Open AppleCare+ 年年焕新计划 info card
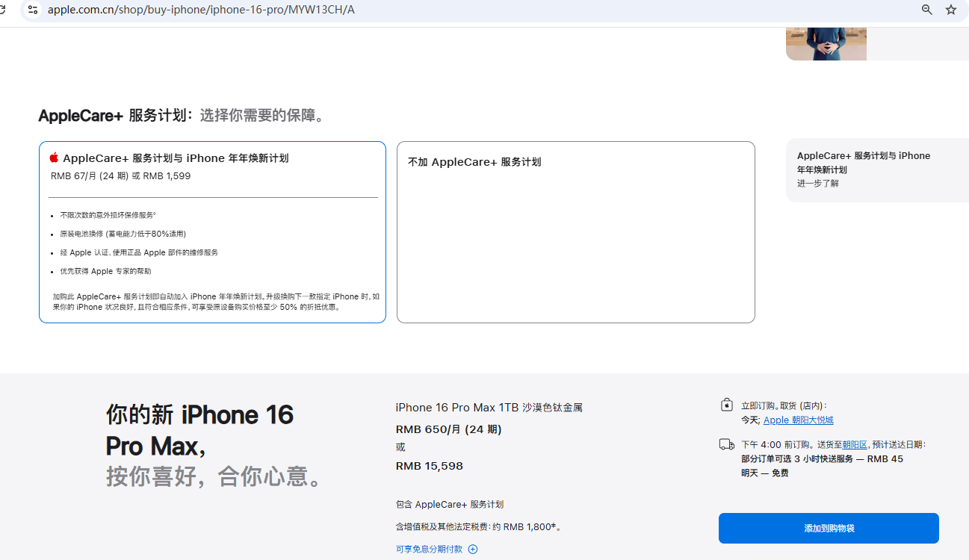 (x=877, y=170)
